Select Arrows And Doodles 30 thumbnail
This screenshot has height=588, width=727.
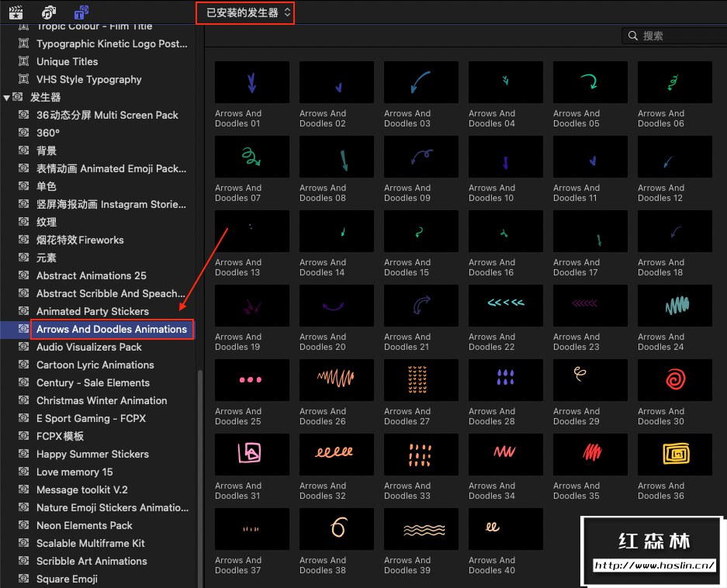tap(674, 380)
